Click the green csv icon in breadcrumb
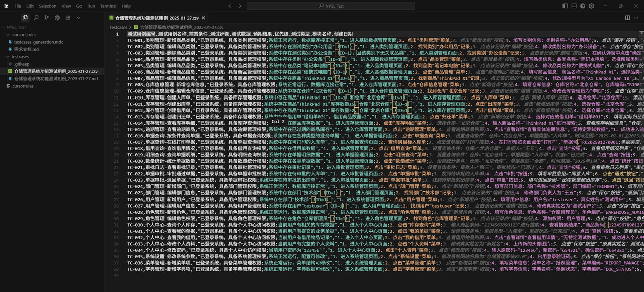The image size is (644, 292). [x=136, y=27]
